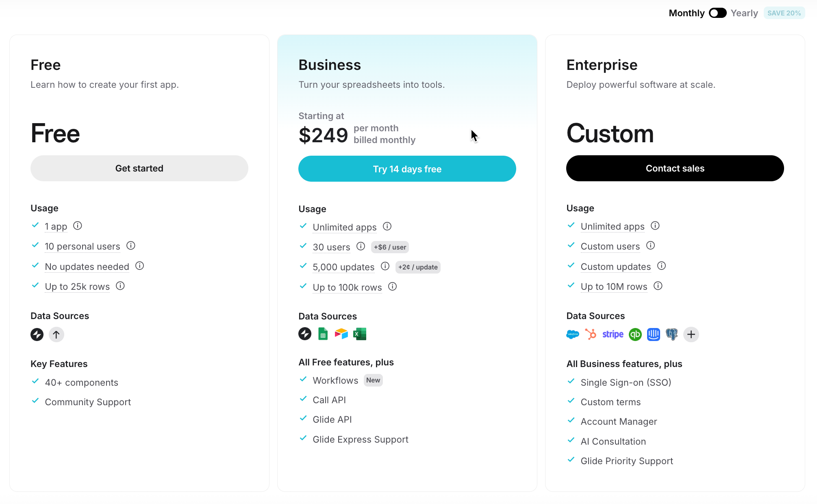
Task: Click the Stripe data source icon
Action: coord(613,334)
